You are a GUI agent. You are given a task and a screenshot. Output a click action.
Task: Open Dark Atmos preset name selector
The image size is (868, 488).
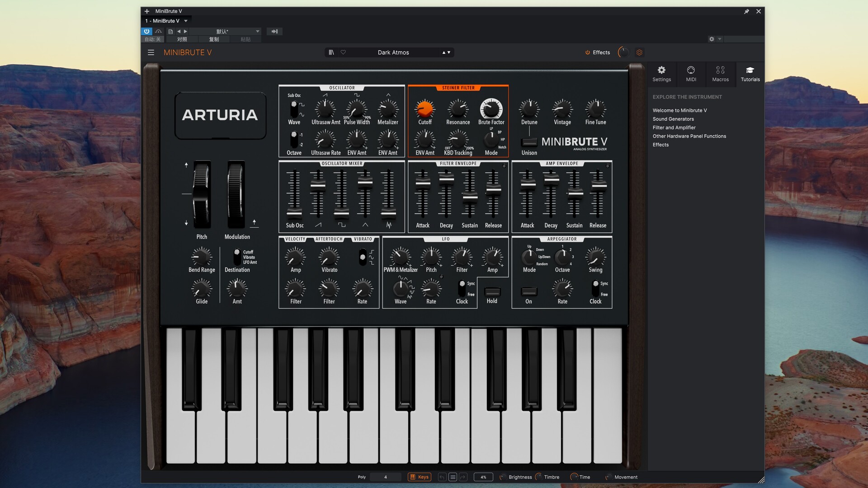click(x=393, y=52)
